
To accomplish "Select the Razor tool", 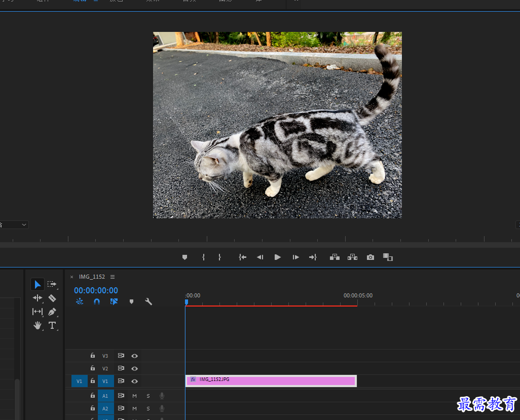I will [x=52, y=298].
